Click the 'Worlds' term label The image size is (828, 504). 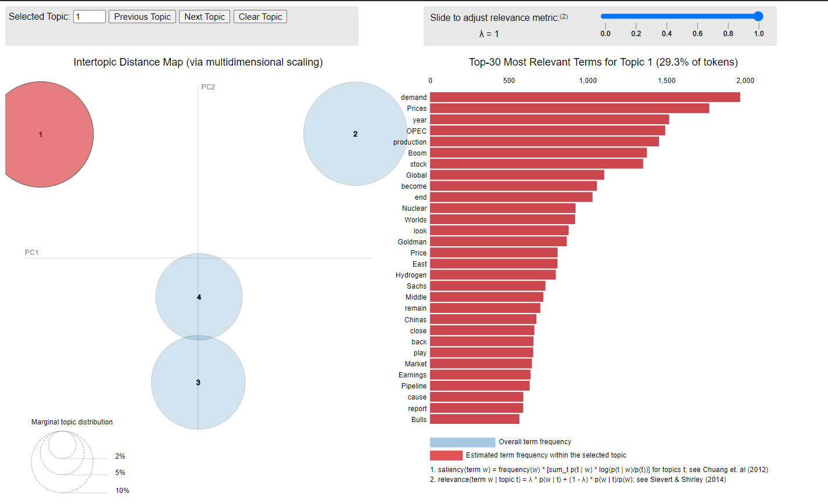click(x=415, y=219)
